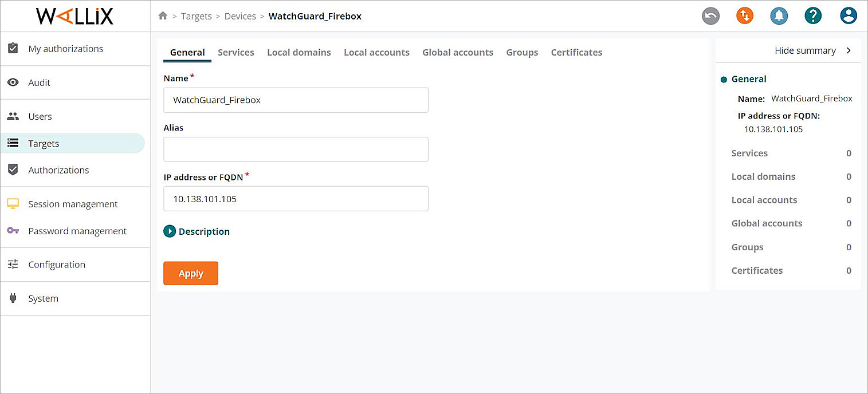Viewport: 868px width, 394px height.
Task: Open Audit using the eye icon
Action: tap(13, 82)
